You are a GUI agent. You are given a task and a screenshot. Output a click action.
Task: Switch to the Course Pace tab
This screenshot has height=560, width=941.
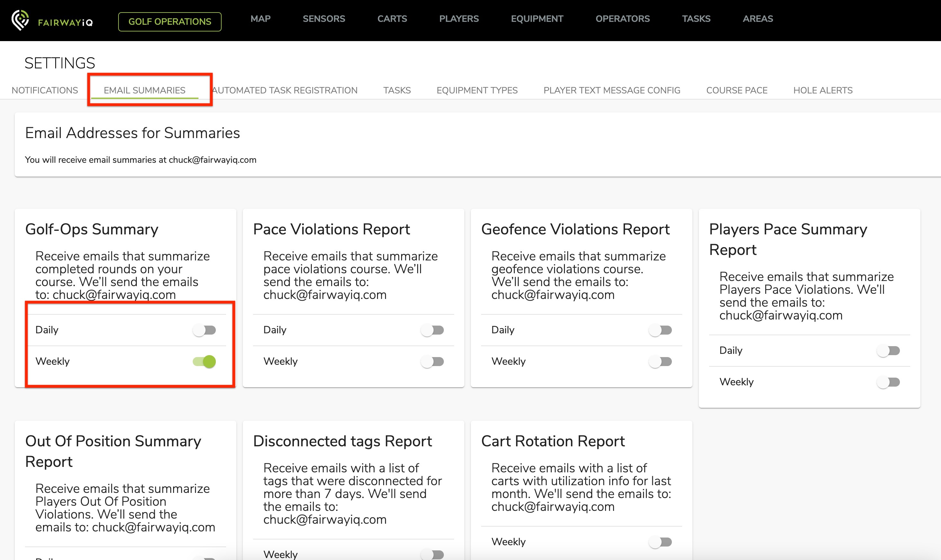[736, 90]
